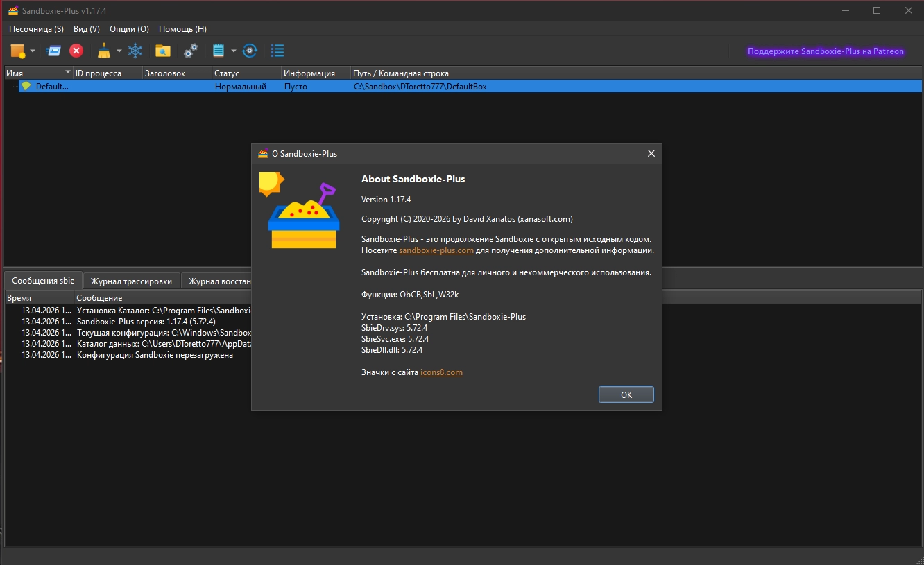Click the reload configuration icon
This screenshot has width=924, height=565.
coord(250,51)
